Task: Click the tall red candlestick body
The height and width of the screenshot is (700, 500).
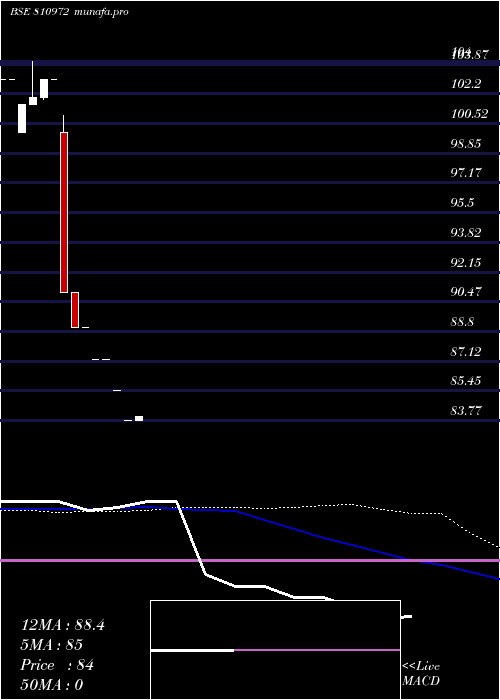Action: coord(64,212)
